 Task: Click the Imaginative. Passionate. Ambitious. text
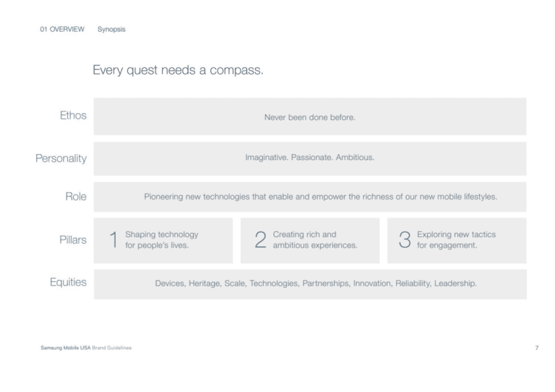[310, 158]
